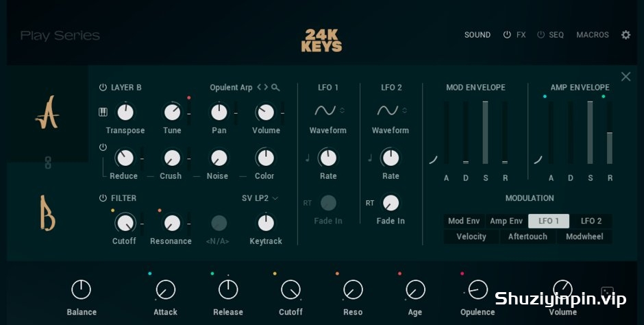
Task: Toggle the LFO 2 RT retrigger
Action: click(x=370, y=203)
